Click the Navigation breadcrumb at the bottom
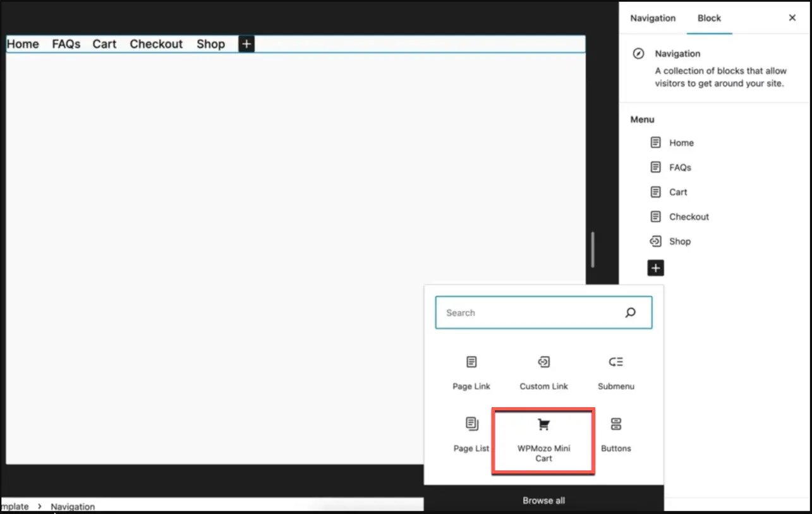Viewport: 812px width, 514px height. (73, 506)
